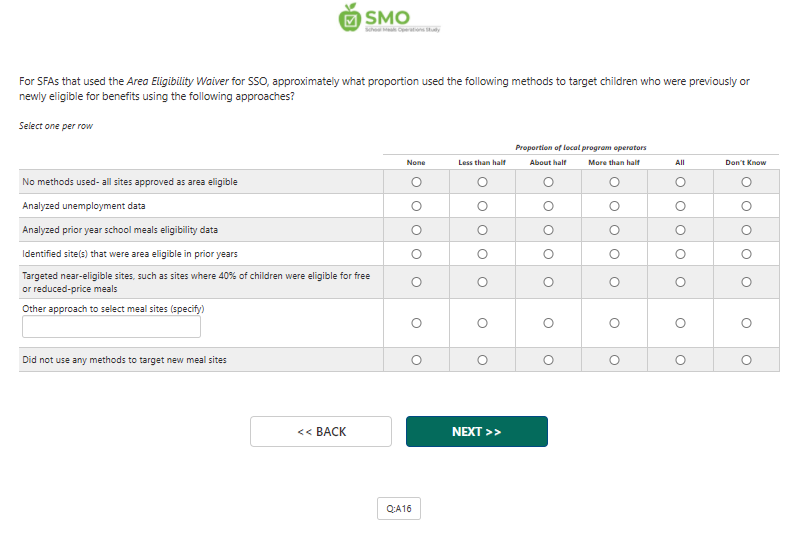Click the Other approach specify text field
The image size is (795, 536).
click(111, 327)
